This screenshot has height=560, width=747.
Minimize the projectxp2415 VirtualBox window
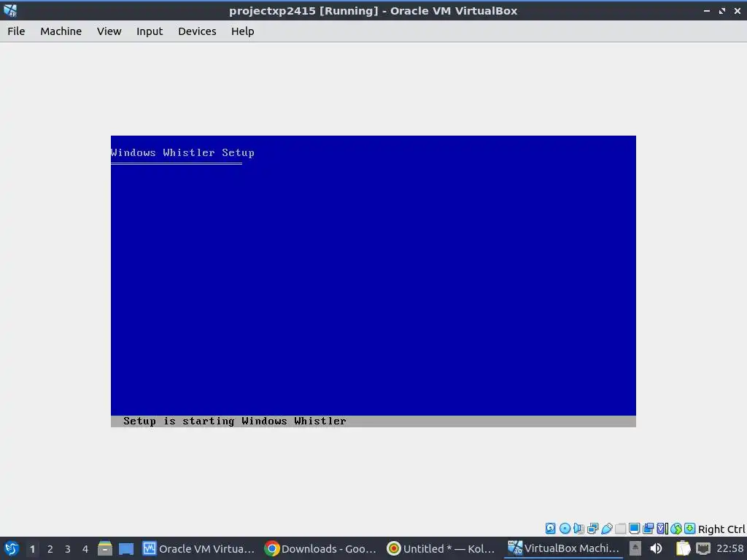[x=707, y=11]
